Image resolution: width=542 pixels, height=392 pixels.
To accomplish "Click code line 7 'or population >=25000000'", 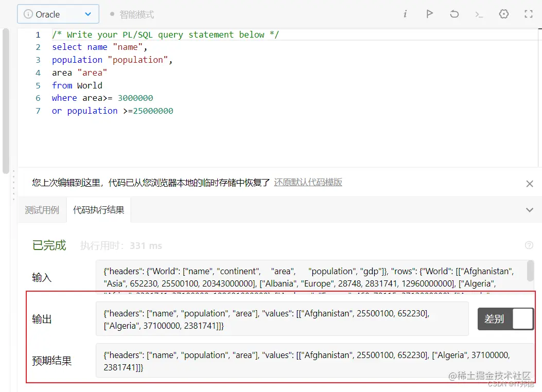I will [x=112, y=111].
